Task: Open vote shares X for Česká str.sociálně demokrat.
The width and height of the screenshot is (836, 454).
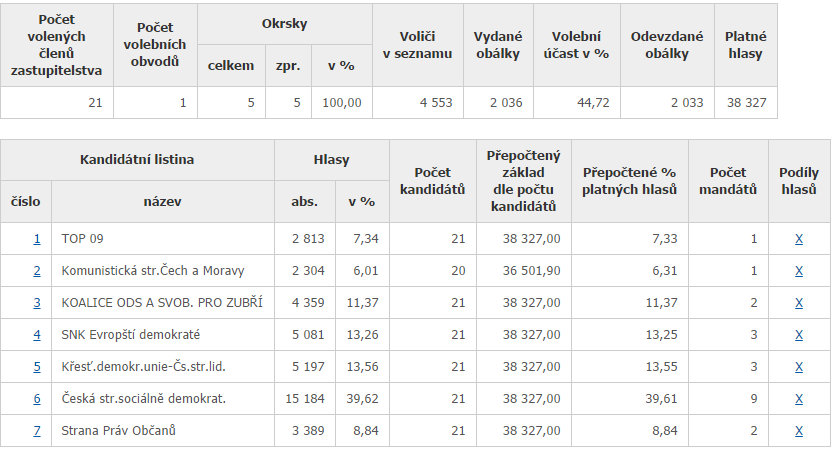Action: (x=799, y=399)
